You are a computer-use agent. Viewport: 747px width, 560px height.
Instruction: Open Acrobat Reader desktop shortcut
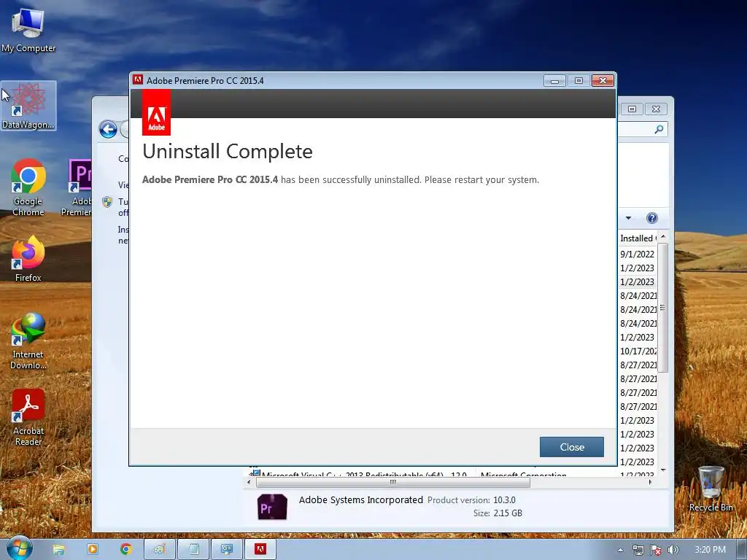[28, 418]
